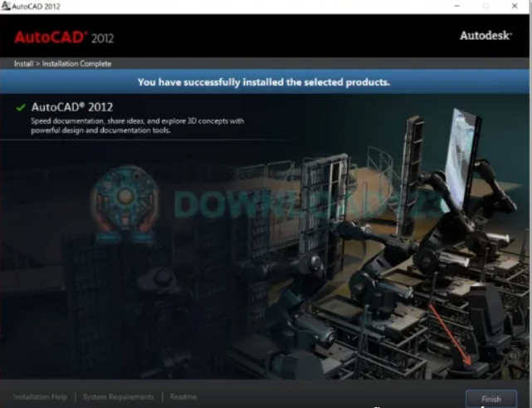532x408 pixels.
Task: Close the AutoCAD 2012 installer window
Action: 515,6
